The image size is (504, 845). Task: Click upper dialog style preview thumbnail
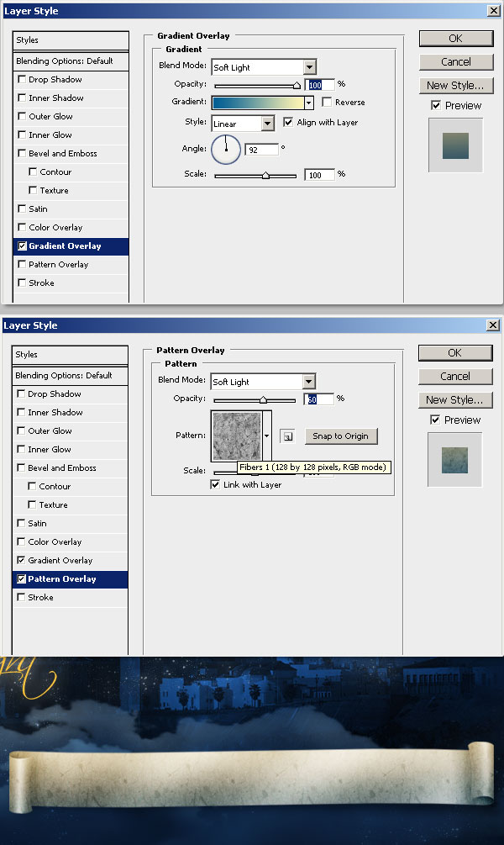point(455,145)
